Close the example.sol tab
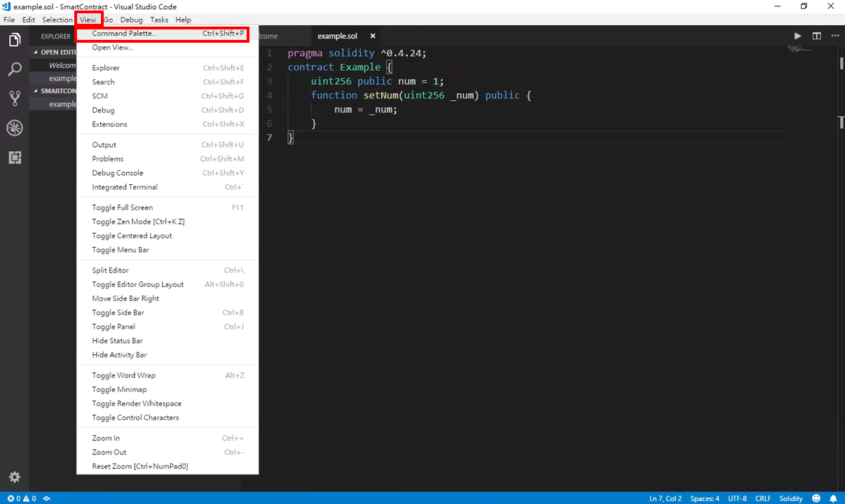This screenshot has width=845, height=504. [373, 36]
